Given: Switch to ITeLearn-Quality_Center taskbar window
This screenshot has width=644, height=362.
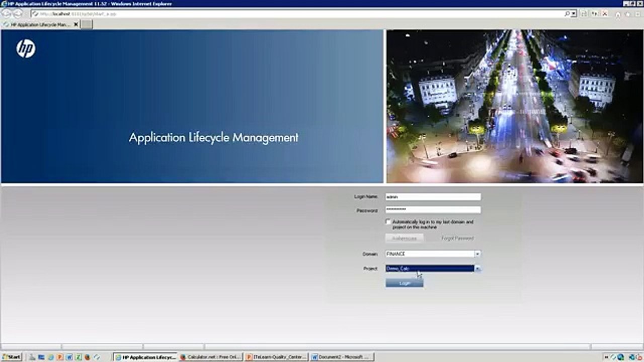Looking at the screenshot, I should [x=276, y=357].
